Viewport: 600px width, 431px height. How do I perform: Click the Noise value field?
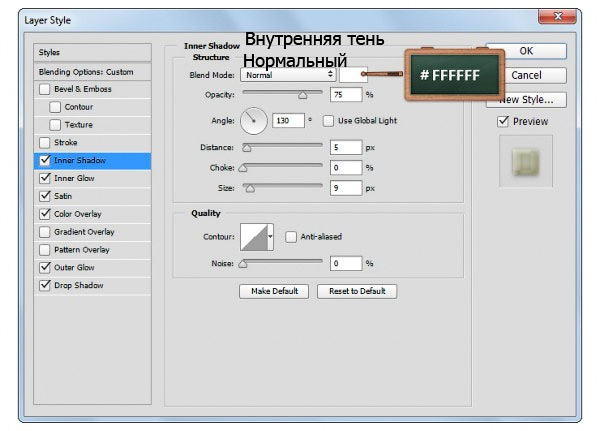tap(346, 263)
